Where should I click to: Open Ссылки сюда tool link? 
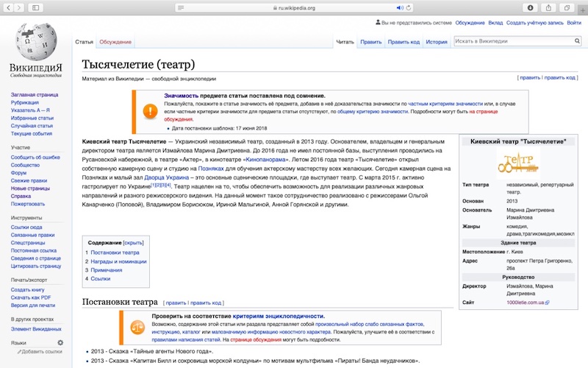click(x=26, y=227)
